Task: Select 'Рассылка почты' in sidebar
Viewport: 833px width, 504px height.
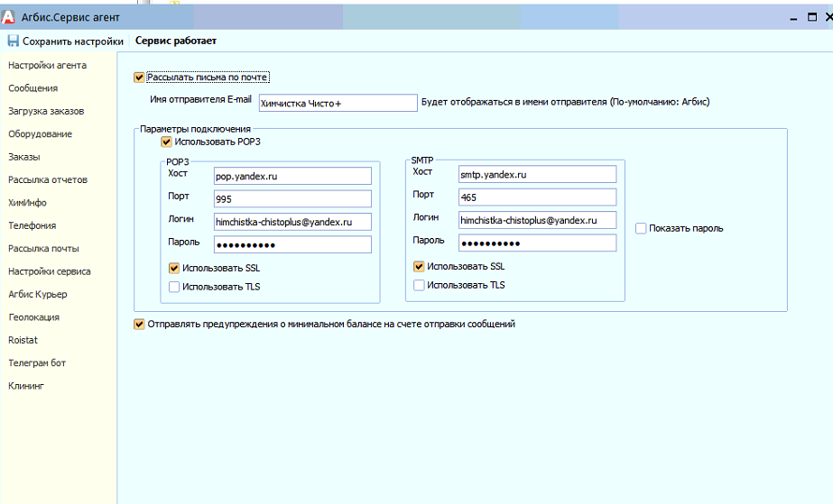Action: tap(43, 248)
